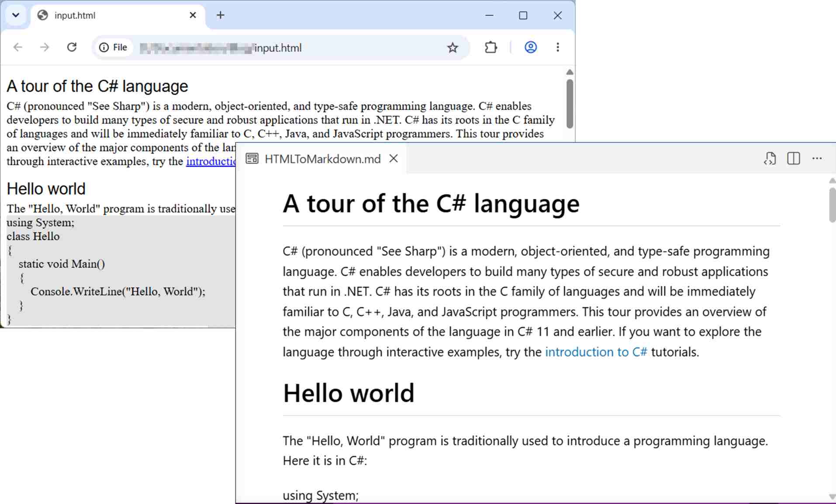Minimize the Chrome window
836x504 pixels.
coord(489,15)
